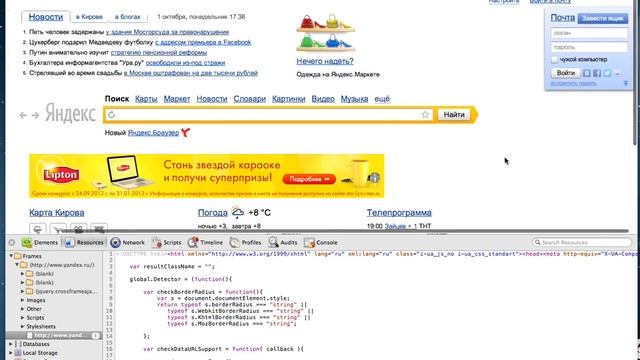The height and width of the screenshot is (360, 640).
Task: Click the Найти search button
Action: (454, 115)
